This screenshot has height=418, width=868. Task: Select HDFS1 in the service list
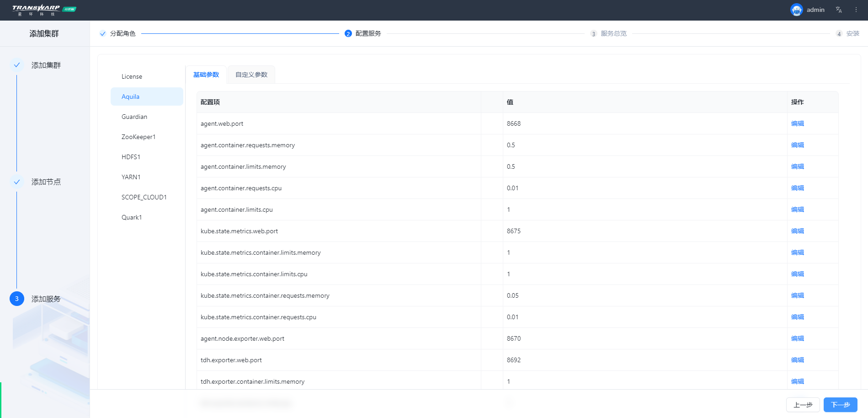147,157
